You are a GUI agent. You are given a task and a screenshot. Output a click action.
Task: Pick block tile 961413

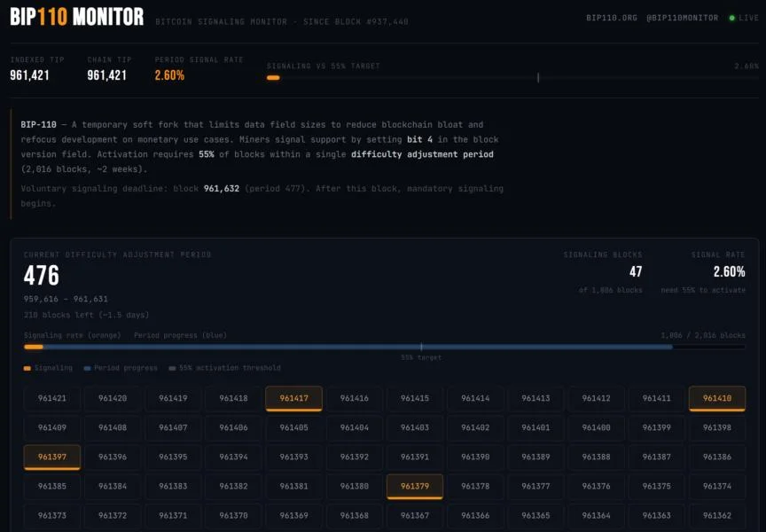pos(535,399)
